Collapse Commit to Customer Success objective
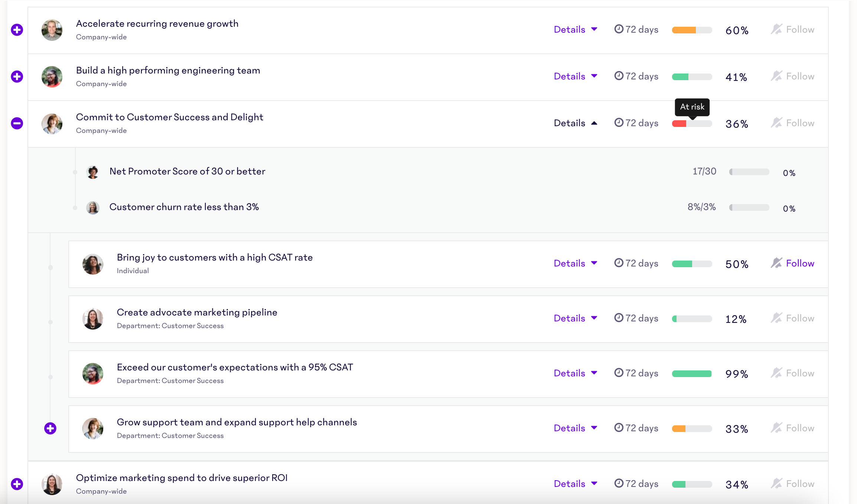Screen dimensions: 857x504 (x=17, y=123)
